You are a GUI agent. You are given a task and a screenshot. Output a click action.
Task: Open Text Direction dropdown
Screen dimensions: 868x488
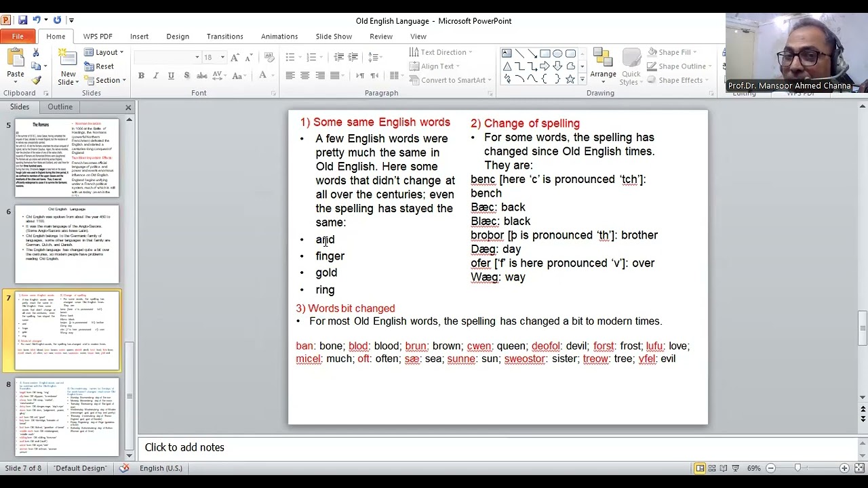tap(441, 52)
